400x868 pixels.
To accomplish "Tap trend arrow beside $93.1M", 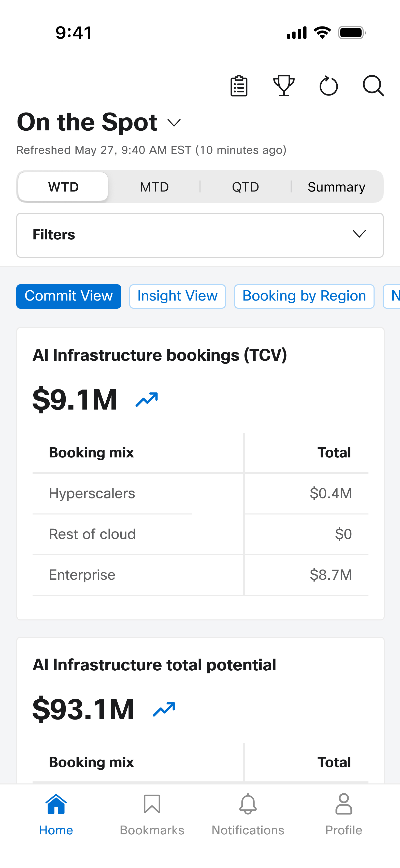I will point(164,709).
